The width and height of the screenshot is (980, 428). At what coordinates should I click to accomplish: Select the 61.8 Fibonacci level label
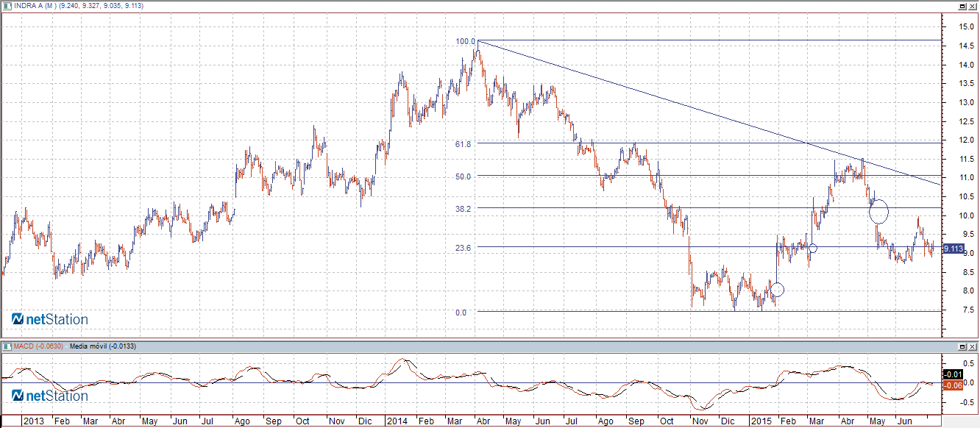pyautogui.click(x=463, y=144)
